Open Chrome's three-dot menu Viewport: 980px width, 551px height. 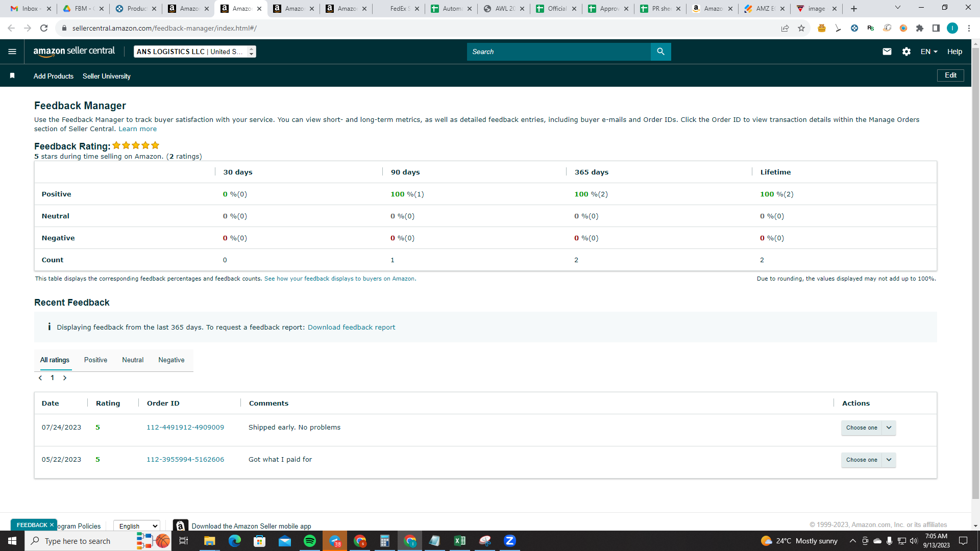[x=969, y=28]
